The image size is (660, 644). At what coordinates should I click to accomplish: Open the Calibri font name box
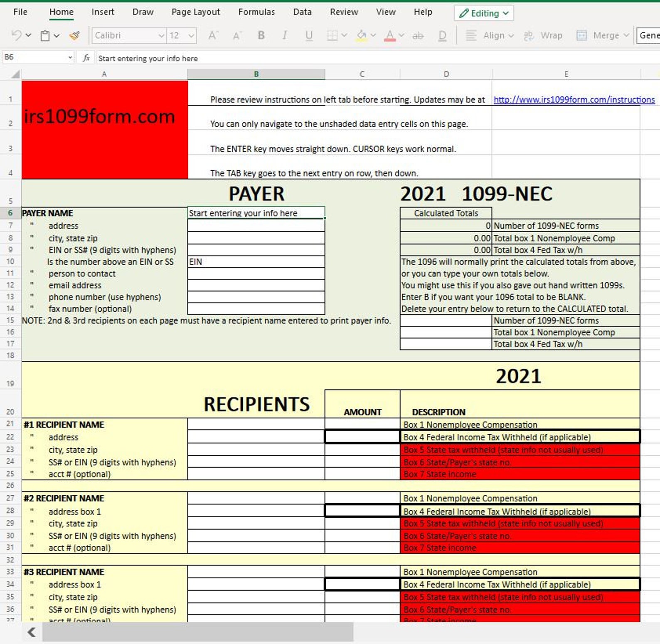tap(129, 36)
